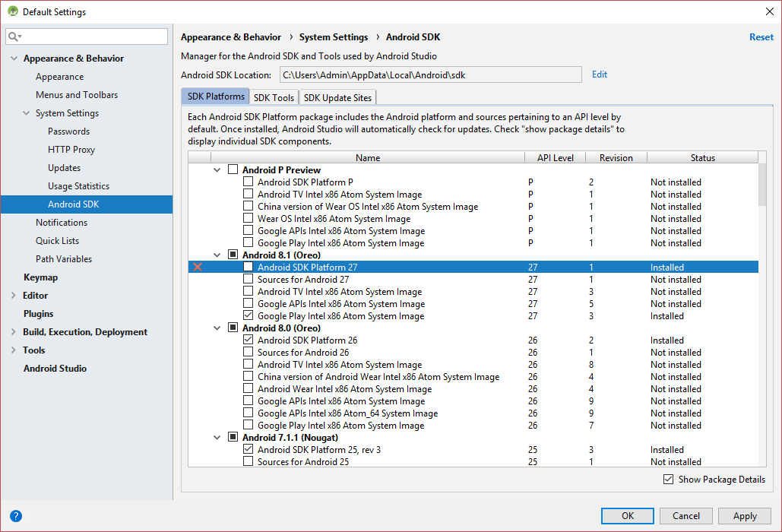Image resolution: width=782 pixels, height=532 pixels.
Task: Toggle the Show Package Details checkbox
Action: point(669,479)
